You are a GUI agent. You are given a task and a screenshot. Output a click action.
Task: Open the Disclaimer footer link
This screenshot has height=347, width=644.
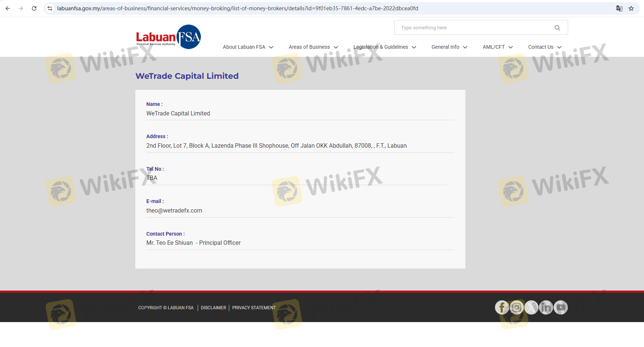213,308
